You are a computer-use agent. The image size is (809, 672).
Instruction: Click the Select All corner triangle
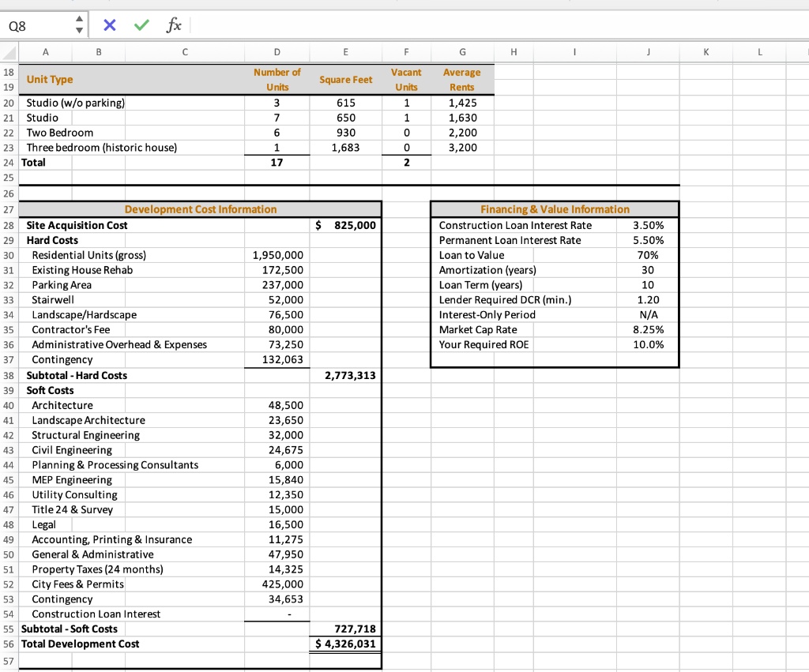point(9,52)
